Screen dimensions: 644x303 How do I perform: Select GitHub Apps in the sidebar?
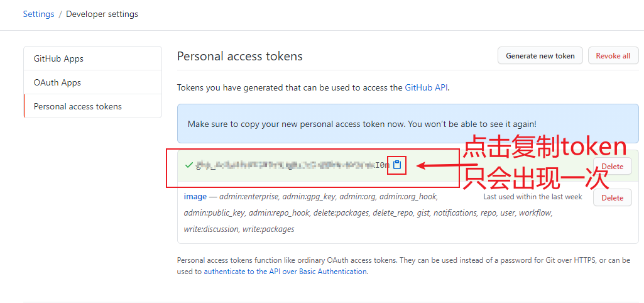tap(93, 58)
